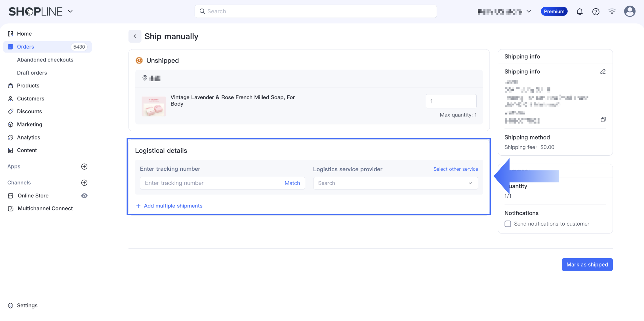Click the plus icon next to Channels
644x321 pixels.
(x=84, y=183)
